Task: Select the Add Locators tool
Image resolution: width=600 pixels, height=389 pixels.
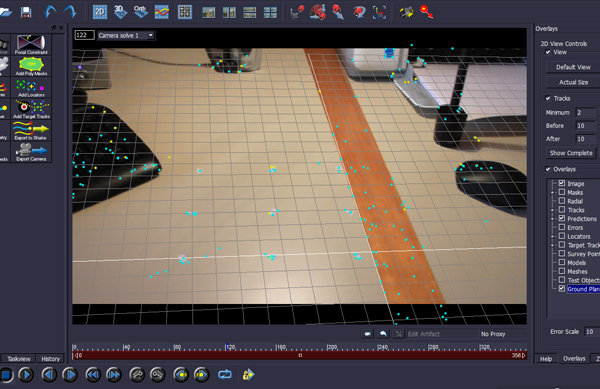Action: click(x=31, y=88)
